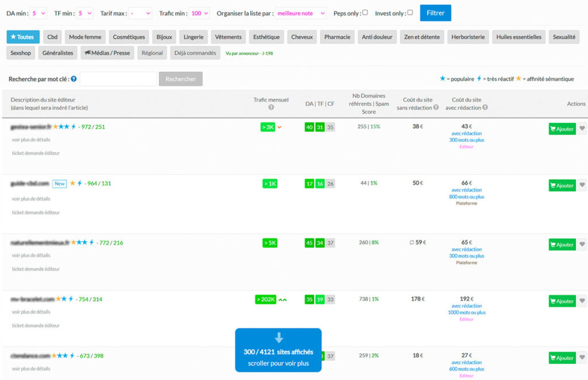This screenshot has height=380, width=588.
Task: Click the help icon next to Recherche par mot clé
Action: pos(74,79)
